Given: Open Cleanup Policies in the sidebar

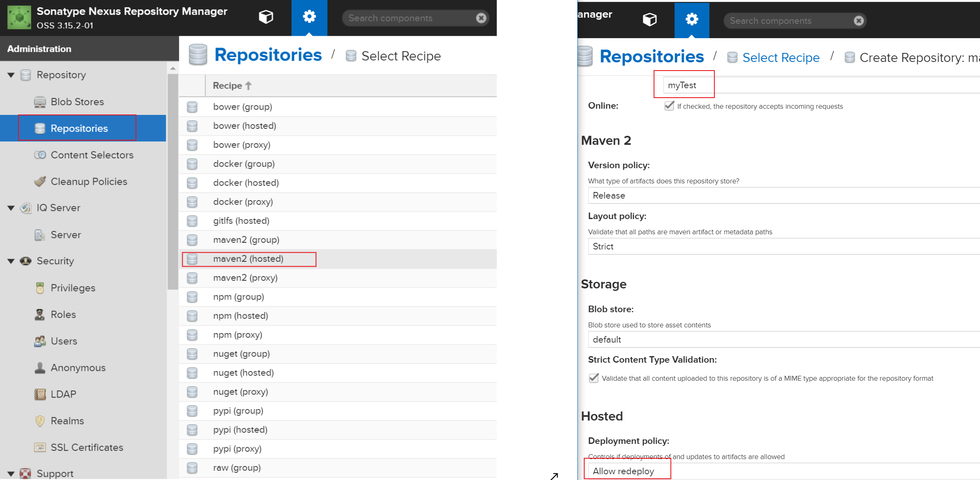Looking at the screenshot, I should pyautogui.click(x=81, y=181).
